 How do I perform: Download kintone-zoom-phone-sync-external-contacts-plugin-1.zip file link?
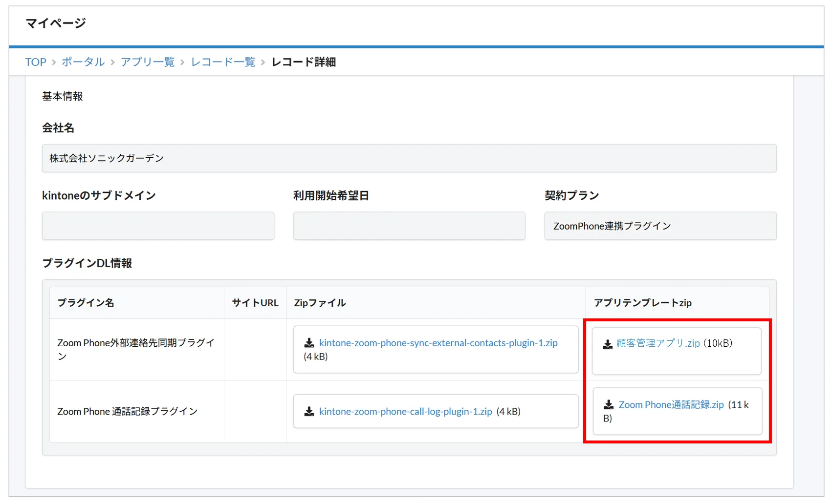click(x=438, y=343)
